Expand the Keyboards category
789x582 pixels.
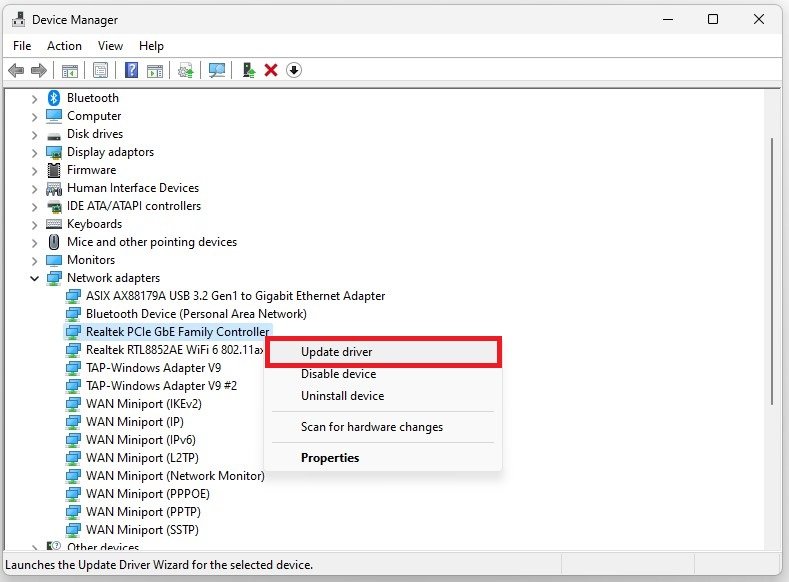pyautogui.click(x=34, y=225)
